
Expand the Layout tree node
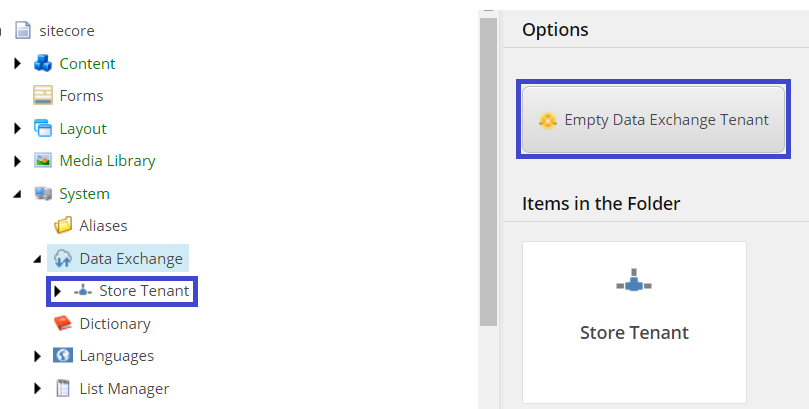(x=18, y=128)
